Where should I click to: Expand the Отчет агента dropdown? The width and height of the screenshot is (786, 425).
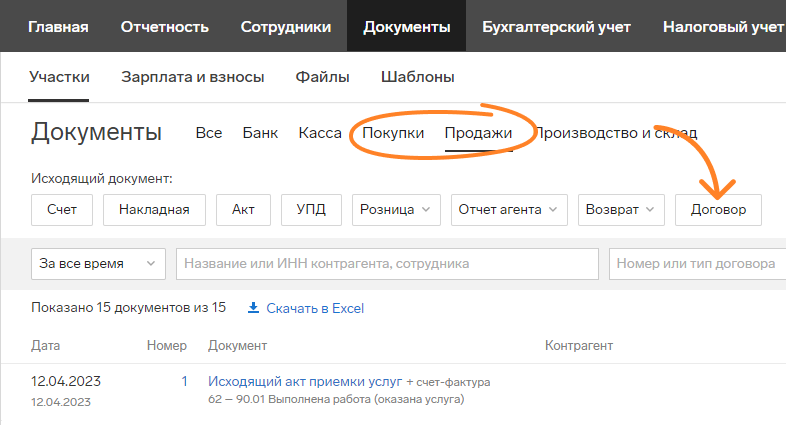pyautogui.click(x=509, y=209)
